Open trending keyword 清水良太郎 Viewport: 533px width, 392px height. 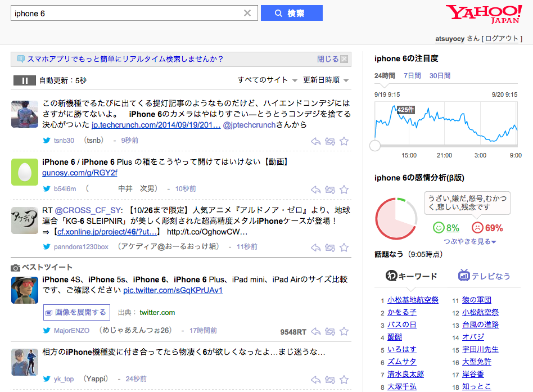click(x=405, y=375)
